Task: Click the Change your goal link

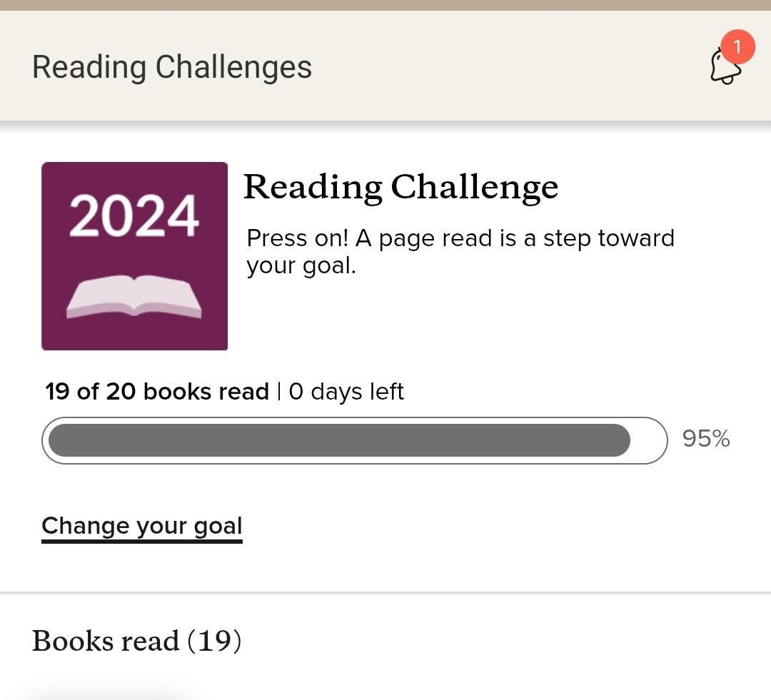Action: 141,527
